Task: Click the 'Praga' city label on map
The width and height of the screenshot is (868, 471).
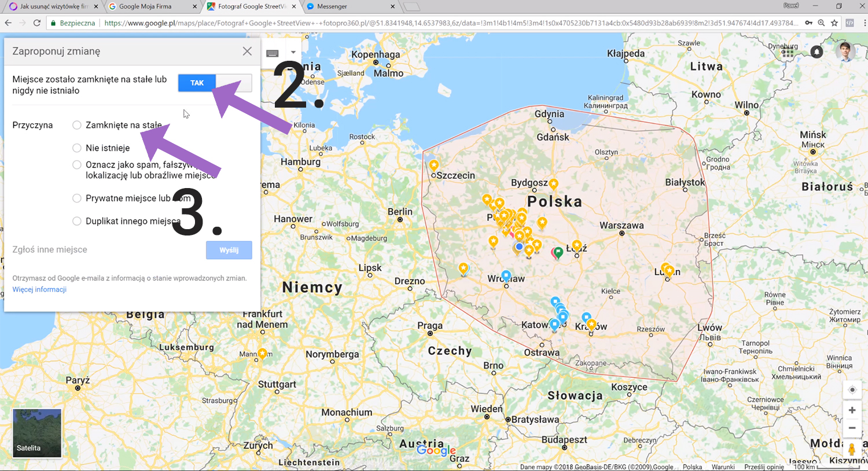Action: [x=430, y=325]
